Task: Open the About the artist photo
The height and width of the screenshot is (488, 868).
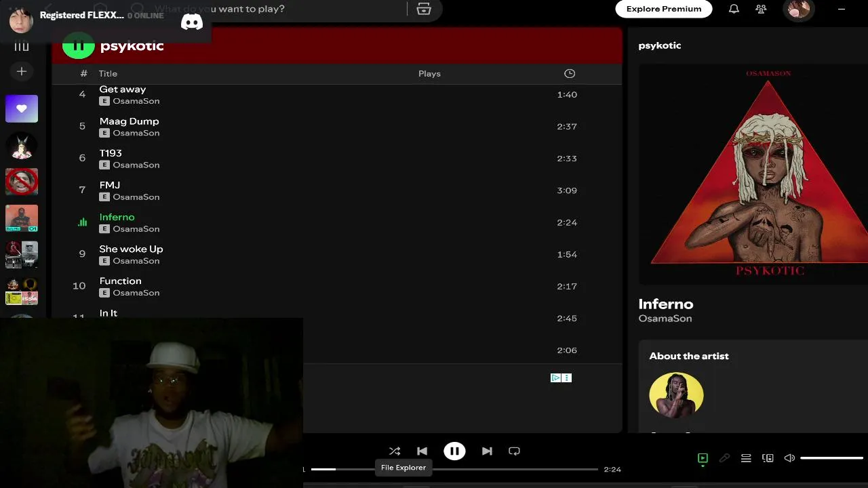Action: [x=676, y=395]
